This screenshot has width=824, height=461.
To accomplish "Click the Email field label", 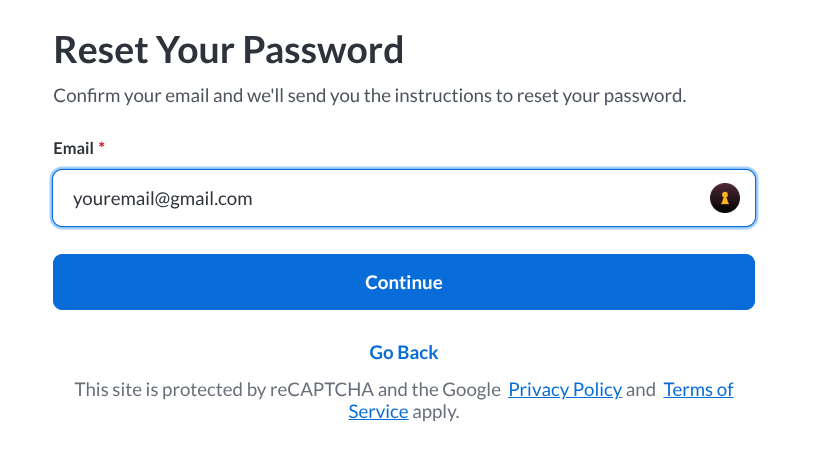I will click(74, 148).
